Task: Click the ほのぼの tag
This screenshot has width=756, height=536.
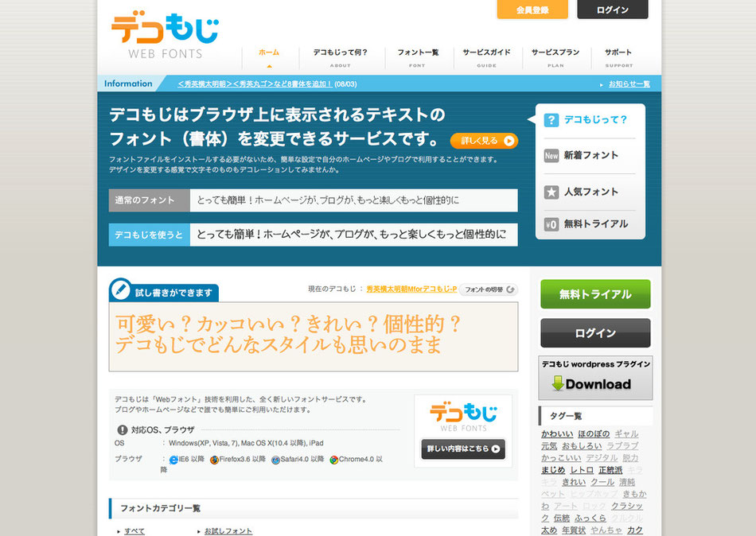Action: (594, 434)
